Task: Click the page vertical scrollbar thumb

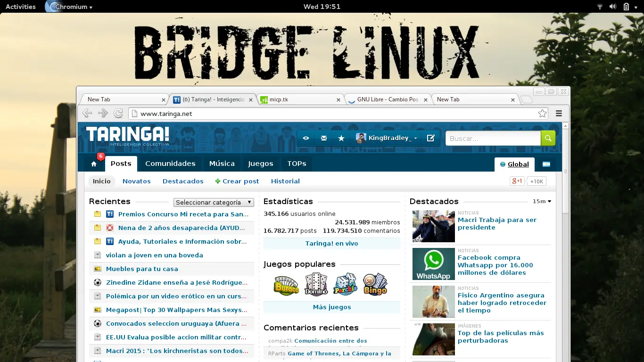Action: pos(566,171)
